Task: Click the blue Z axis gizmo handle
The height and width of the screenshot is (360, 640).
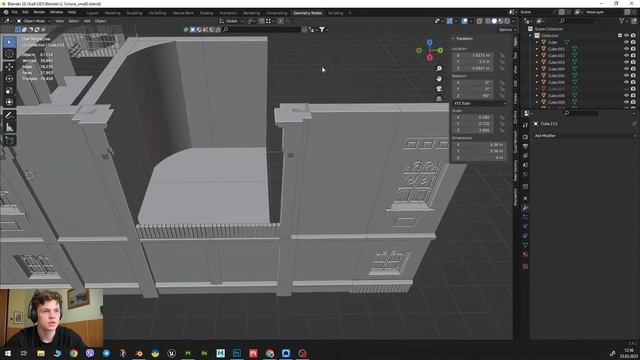Action: point(429,42)
